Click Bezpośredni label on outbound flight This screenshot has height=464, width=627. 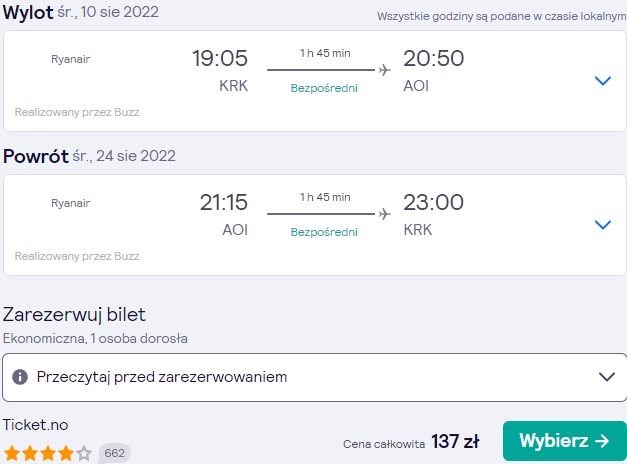[x=324, y=88]
